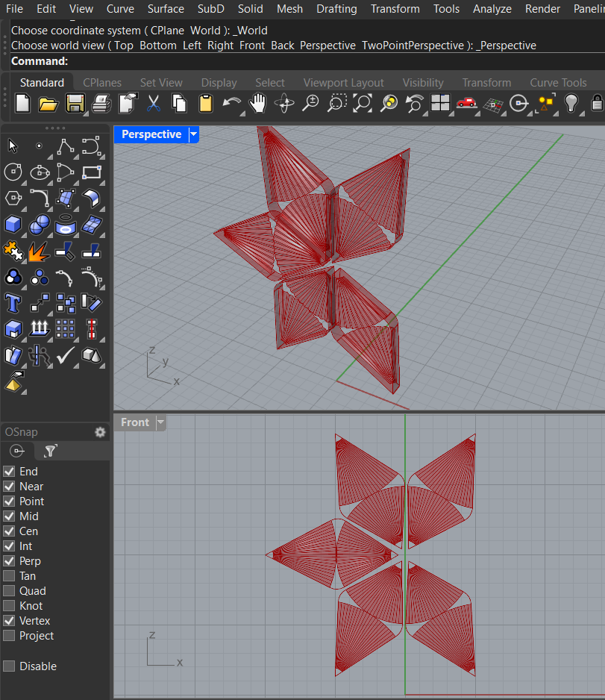Viewport: 605px width, 700px height.
Task: Toggle the Perp osnap checkbox
Action: tap(9, 561)
